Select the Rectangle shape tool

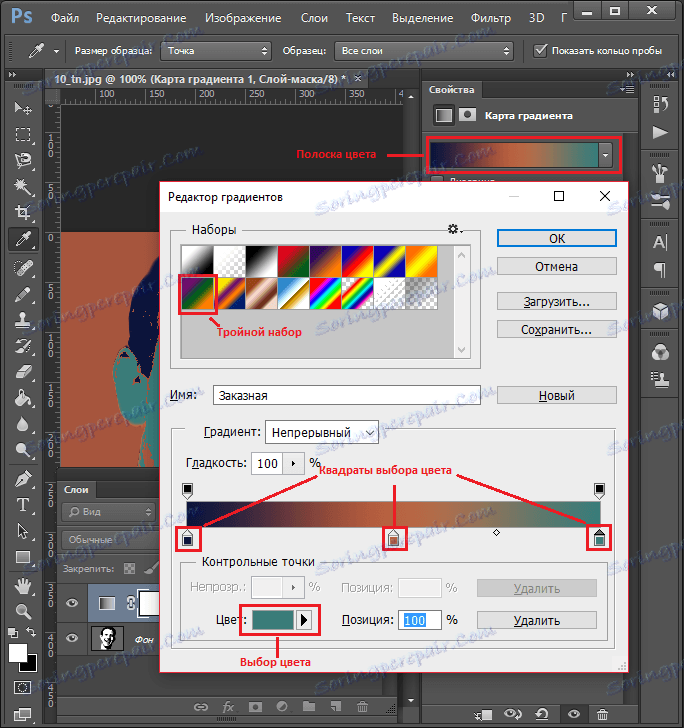click(23, 557)
